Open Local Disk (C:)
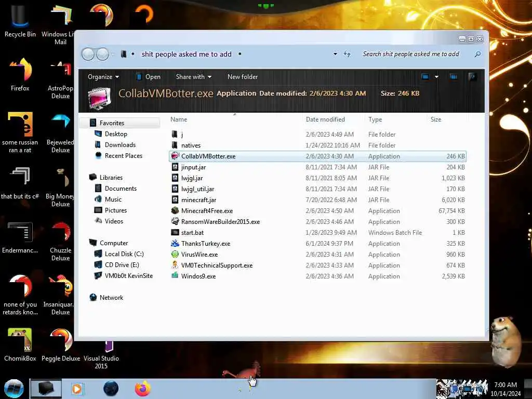The height and width of the screenshot is (399, 532). coord(124,254)
